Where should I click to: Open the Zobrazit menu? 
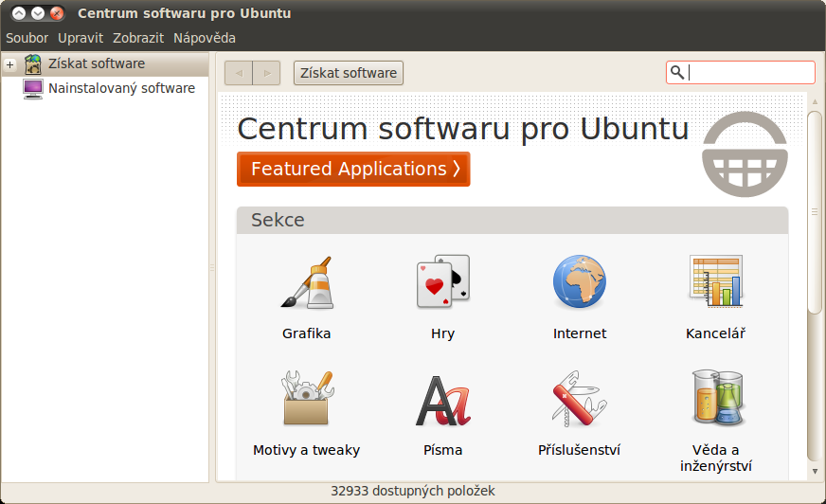(x=138, y=38)
